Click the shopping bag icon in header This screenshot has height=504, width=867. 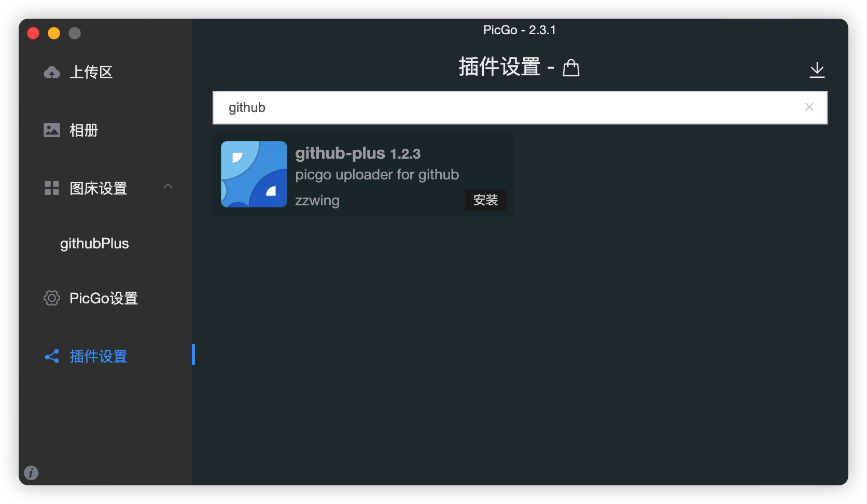click(571, 67)
